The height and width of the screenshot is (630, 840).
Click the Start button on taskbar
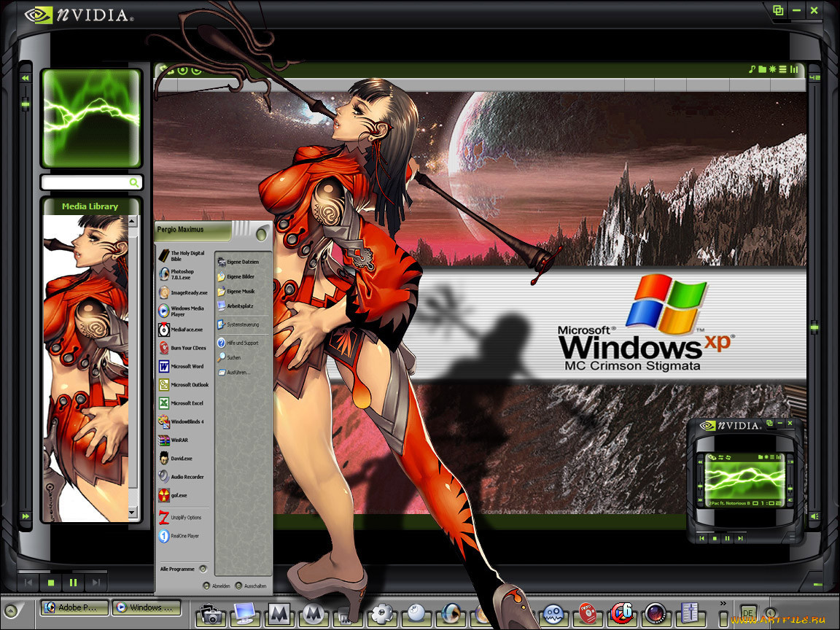12,610
